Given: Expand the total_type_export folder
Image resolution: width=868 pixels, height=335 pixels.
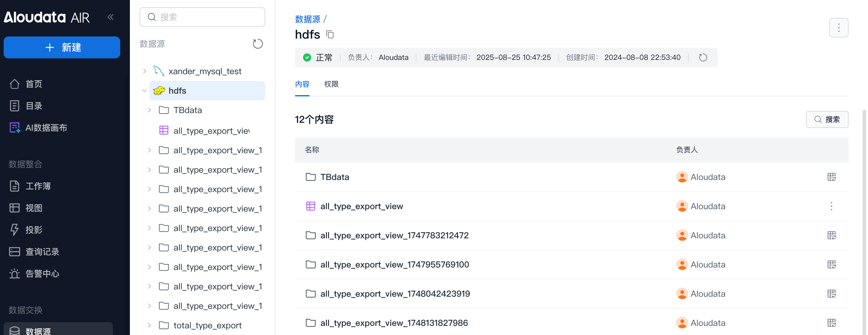Looking at the screenshot, I should [x=149, y=325].
